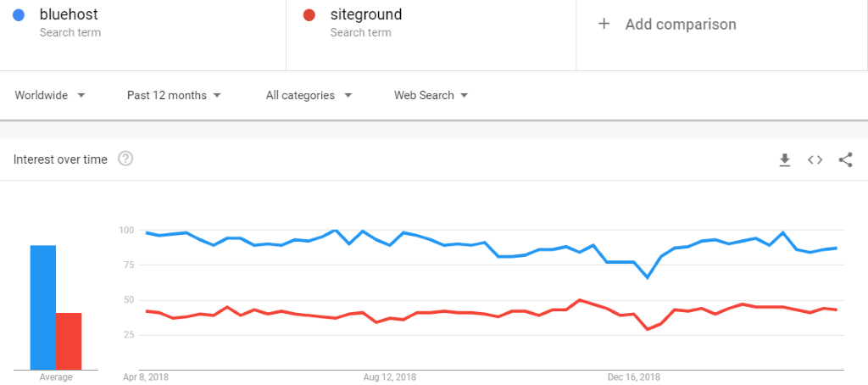Click the red Average bar
868x385 pixels.
pos(69,341)
